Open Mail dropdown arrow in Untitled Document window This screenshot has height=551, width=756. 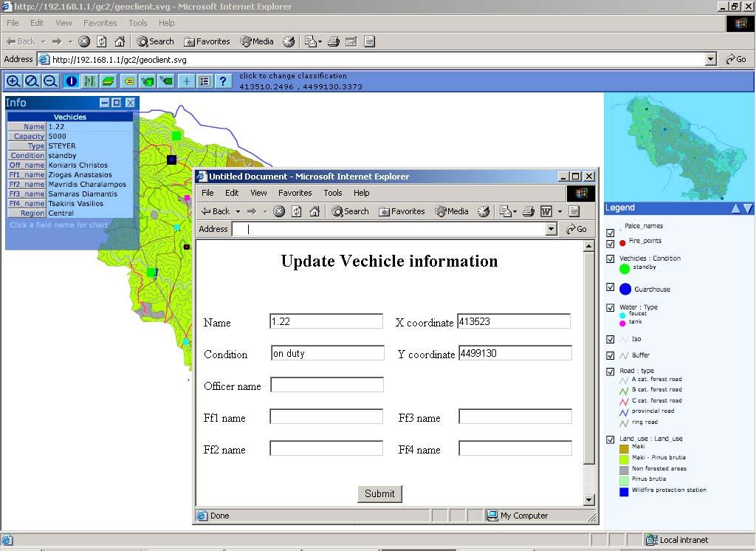(x=515, y=211)
